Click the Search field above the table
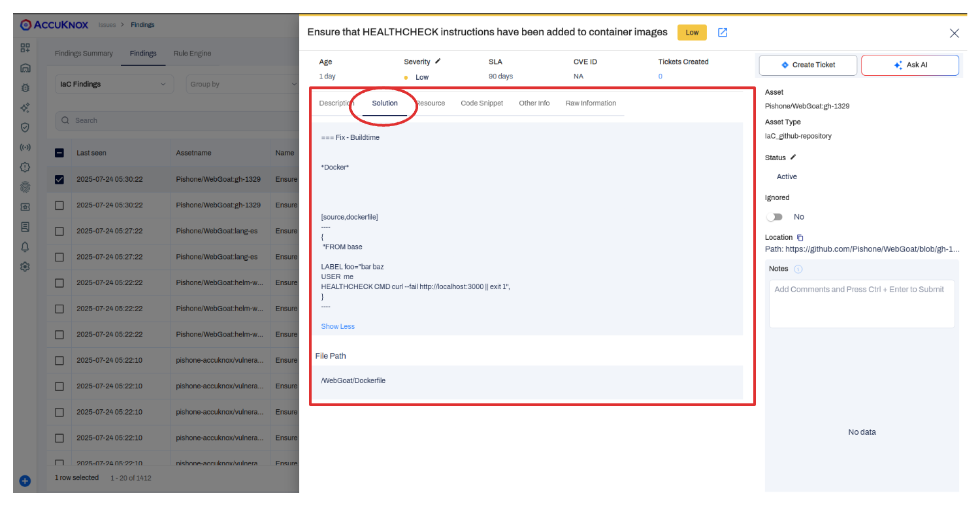The width and height of the screenshot is (980, 506). pos(176,120)
